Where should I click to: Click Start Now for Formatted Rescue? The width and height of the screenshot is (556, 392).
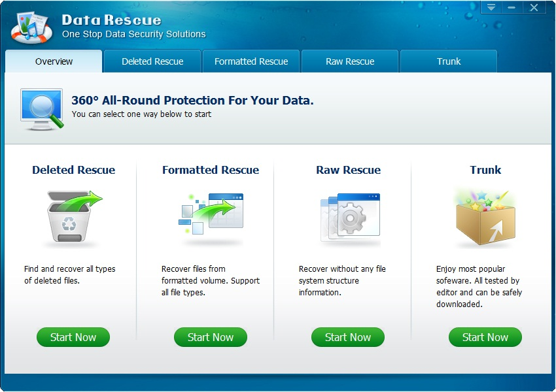pyautogui.click(x=211, y=337)
